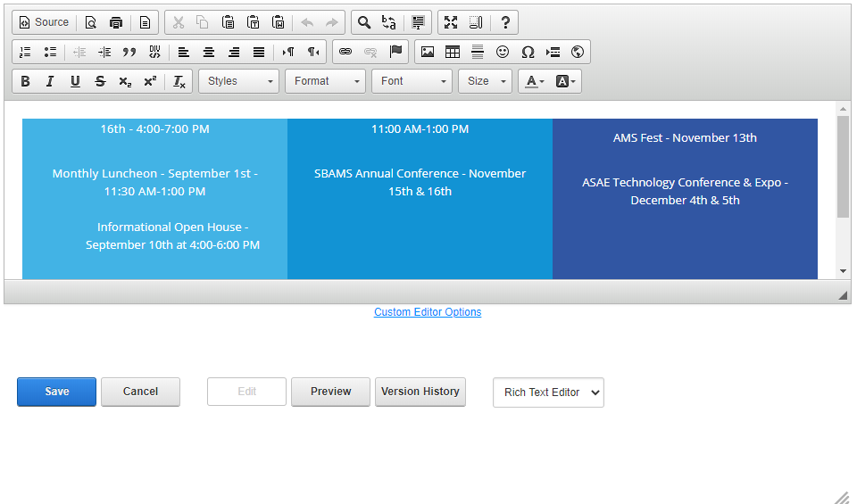
Task: Open the Source code view
Action: pos(45,22)
